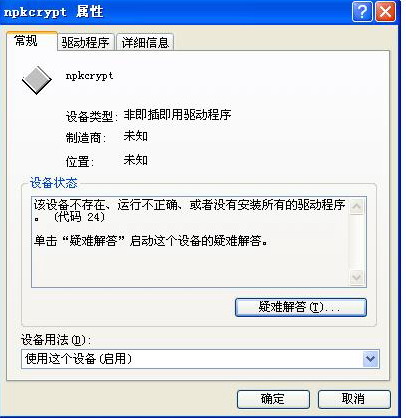Screen dimensions: 406x418
Task: Click the status scrollbar track between arrows
Action: coord(357,242)
